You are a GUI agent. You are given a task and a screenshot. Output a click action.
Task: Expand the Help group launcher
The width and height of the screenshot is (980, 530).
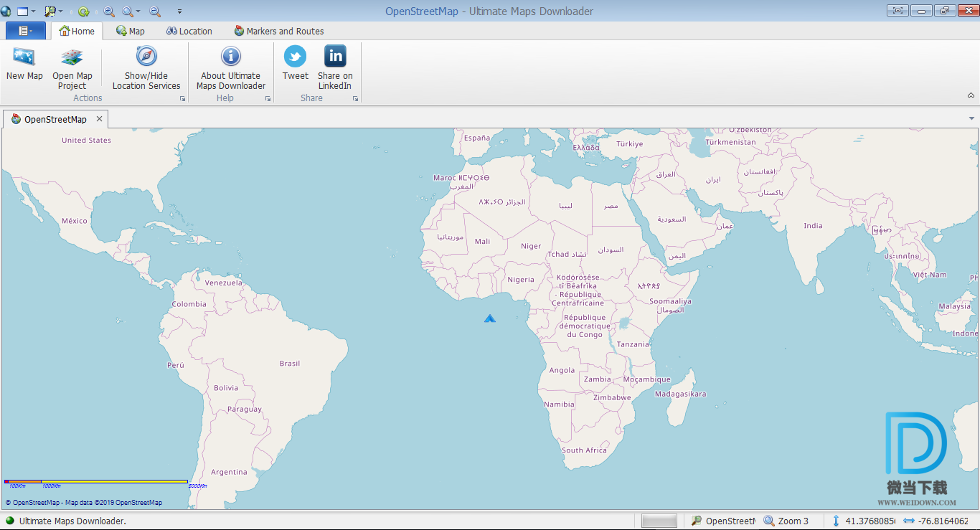click(x=268, y=99)
